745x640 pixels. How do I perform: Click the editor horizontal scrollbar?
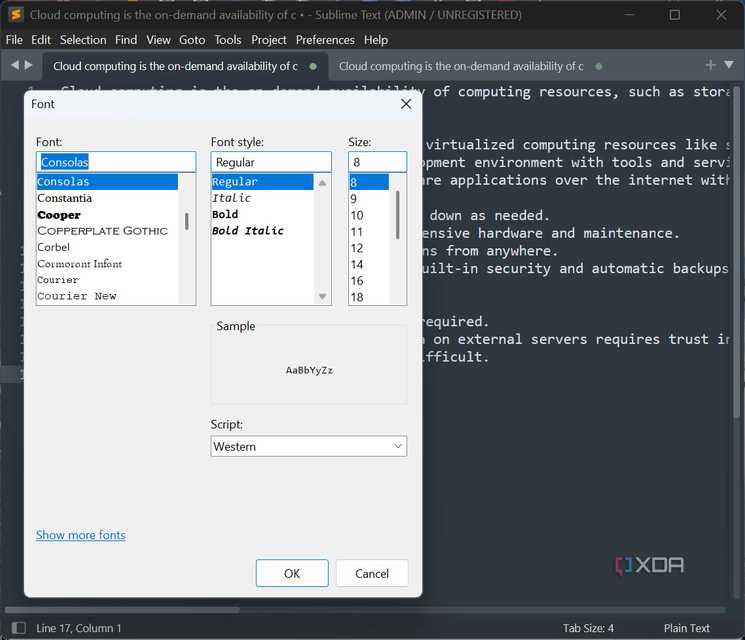coord(123,610)
